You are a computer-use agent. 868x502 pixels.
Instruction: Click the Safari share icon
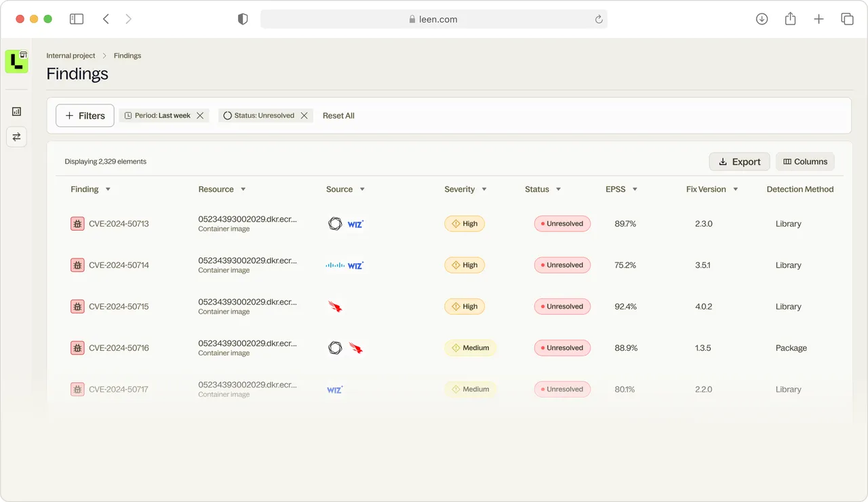pyautogui.click(x=790, y=19)
